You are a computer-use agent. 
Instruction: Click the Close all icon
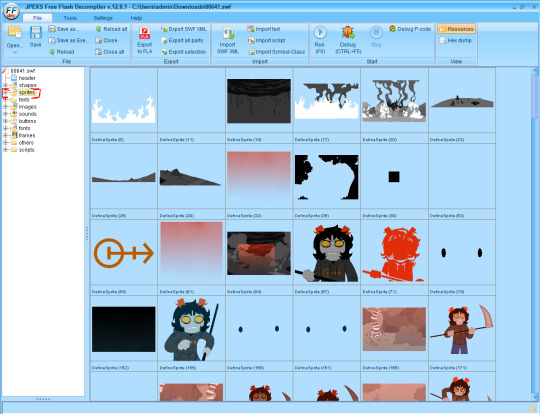pyautogui.click(x=98, y=52)
